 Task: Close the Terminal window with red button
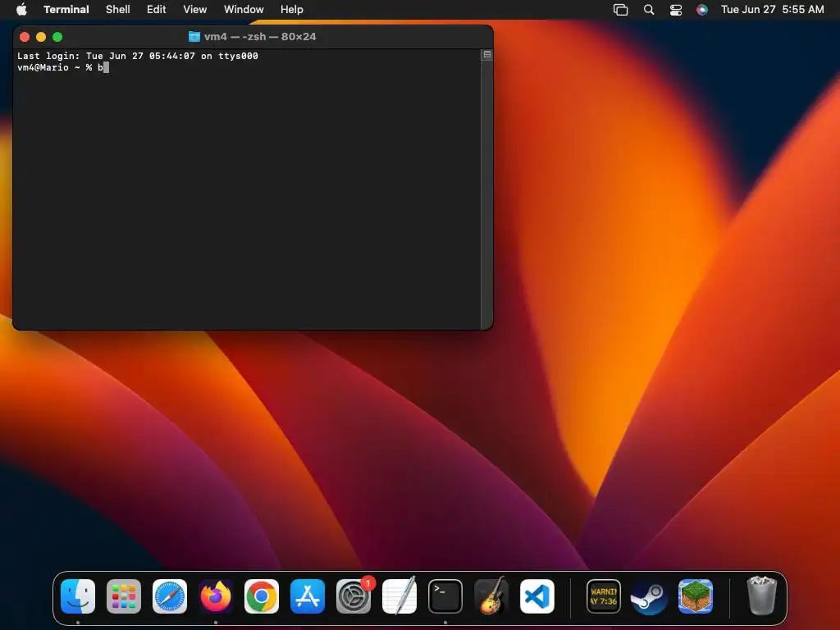[24, 36]
